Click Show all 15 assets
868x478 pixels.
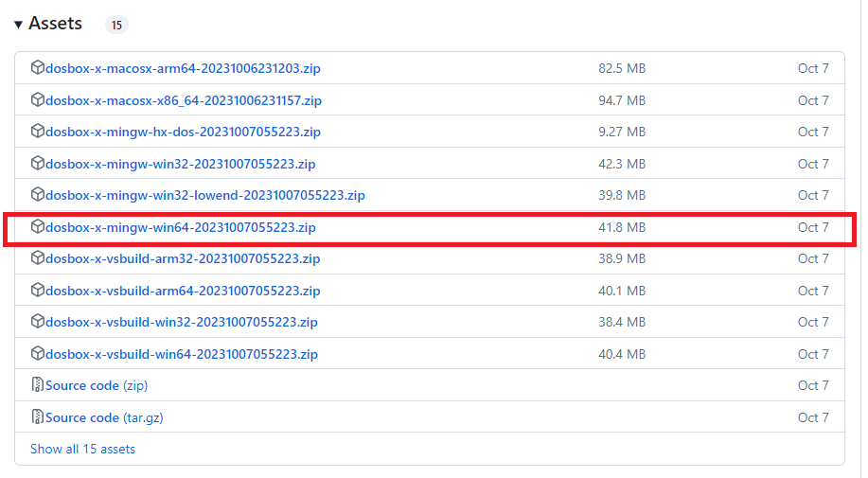coord(82,450)
